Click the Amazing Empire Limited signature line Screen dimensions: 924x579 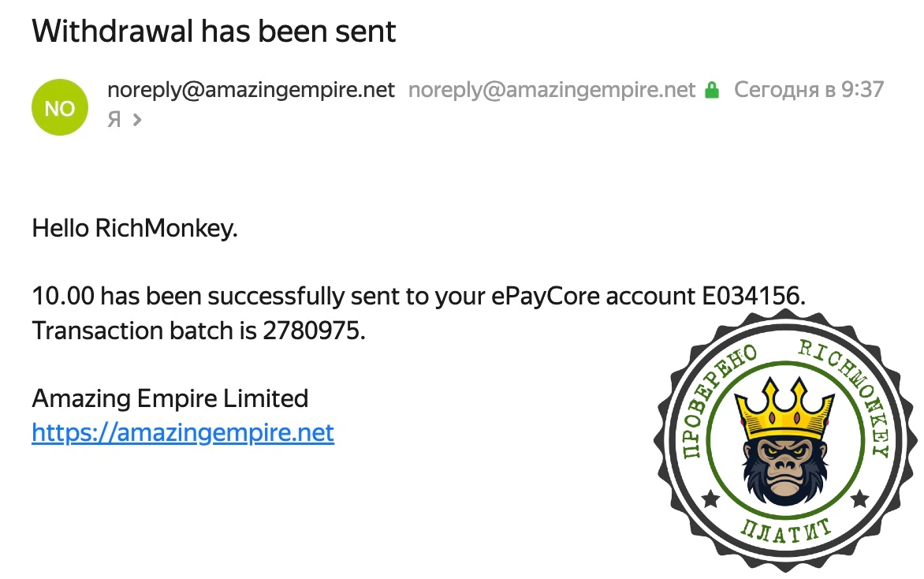pyautogui.click(x=170, y=398)
